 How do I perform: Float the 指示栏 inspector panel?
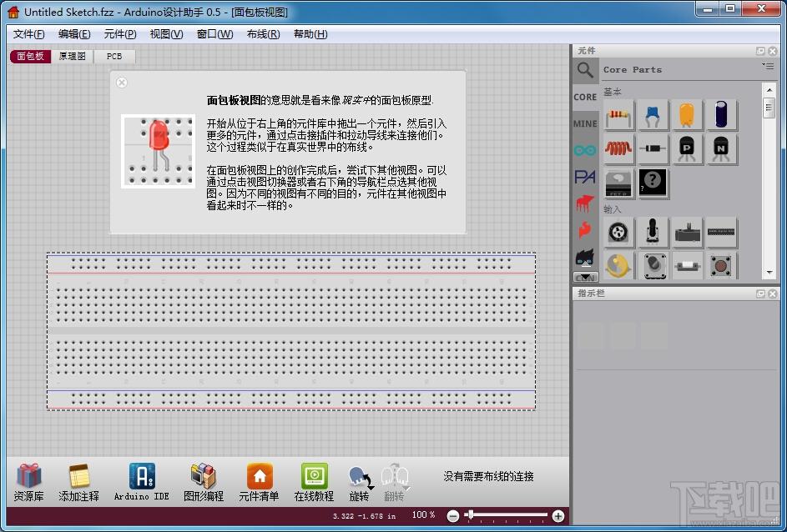point(761,294)
